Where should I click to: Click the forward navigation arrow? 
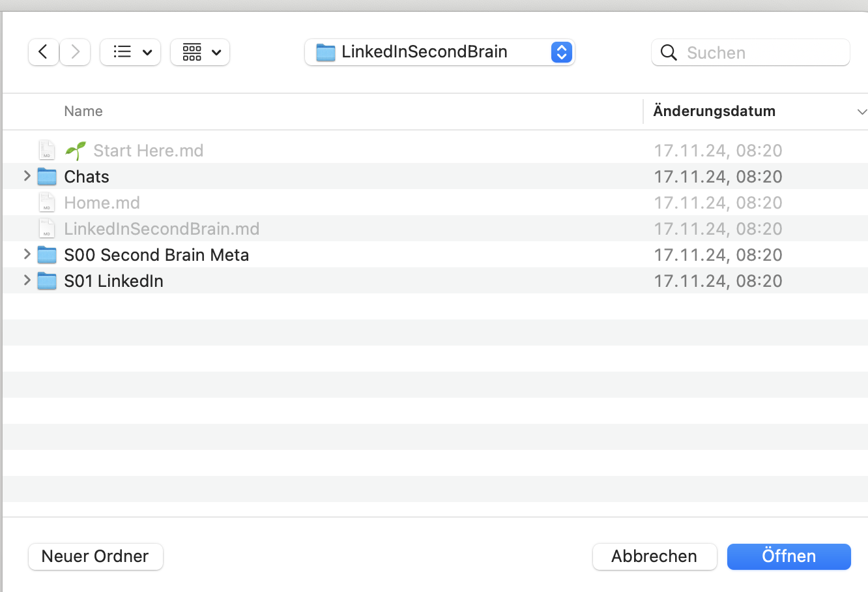(x=75, y=52)
